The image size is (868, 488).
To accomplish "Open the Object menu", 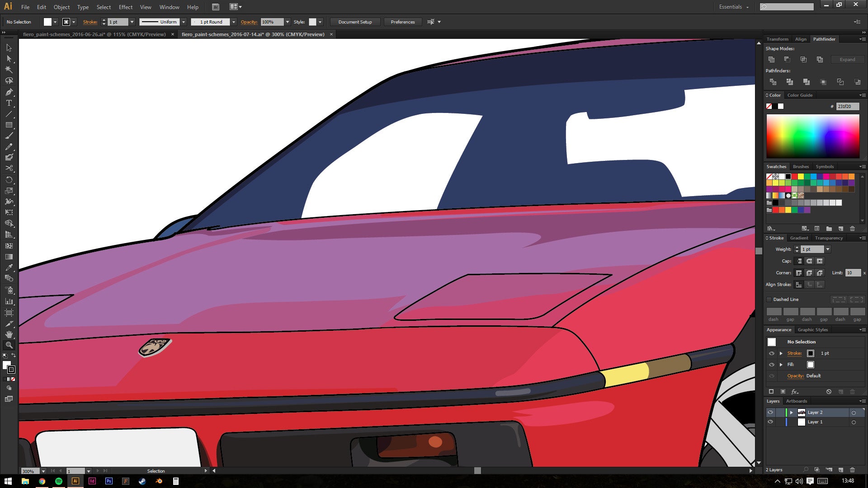I will coord(61,7).
